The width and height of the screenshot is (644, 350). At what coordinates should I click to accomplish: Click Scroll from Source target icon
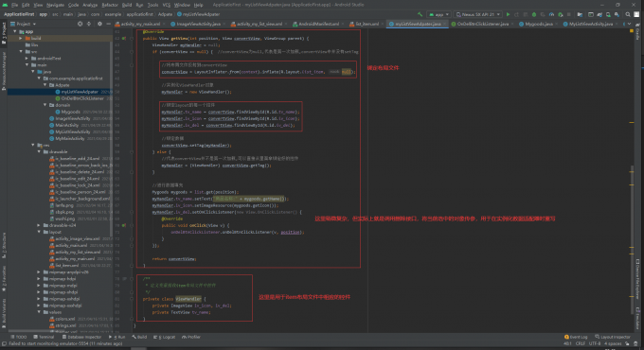(x=80, y=24)
